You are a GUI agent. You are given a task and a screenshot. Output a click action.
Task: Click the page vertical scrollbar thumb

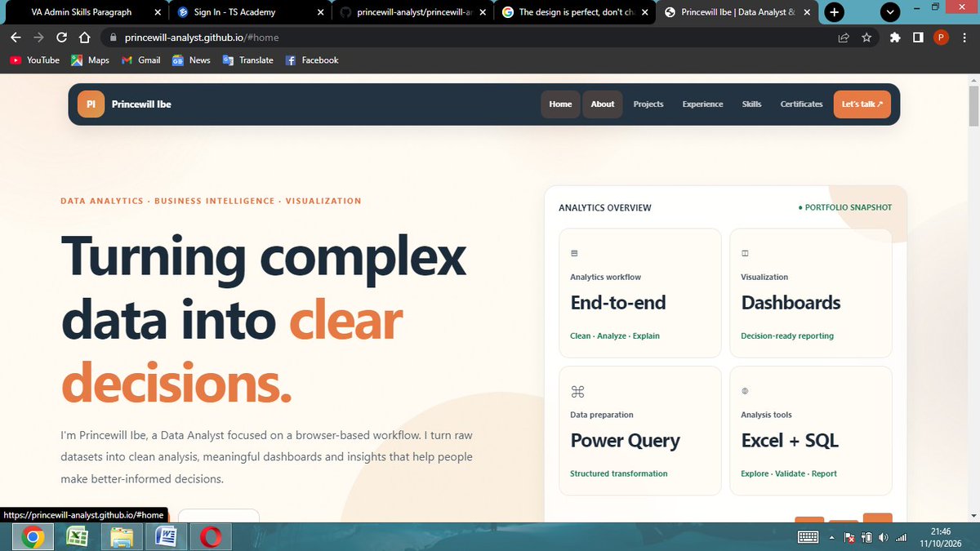[x=973, y=105]
